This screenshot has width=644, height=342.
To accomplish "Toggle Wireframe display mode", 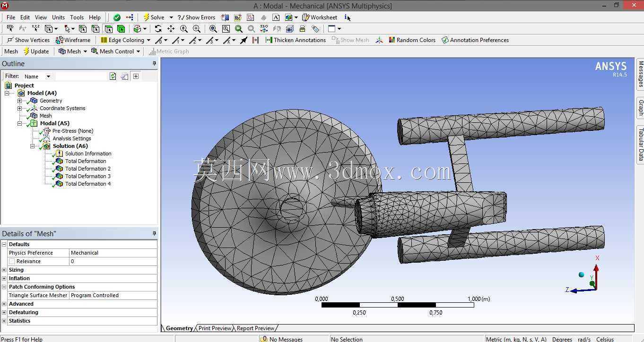I will [x=73, y=40].
